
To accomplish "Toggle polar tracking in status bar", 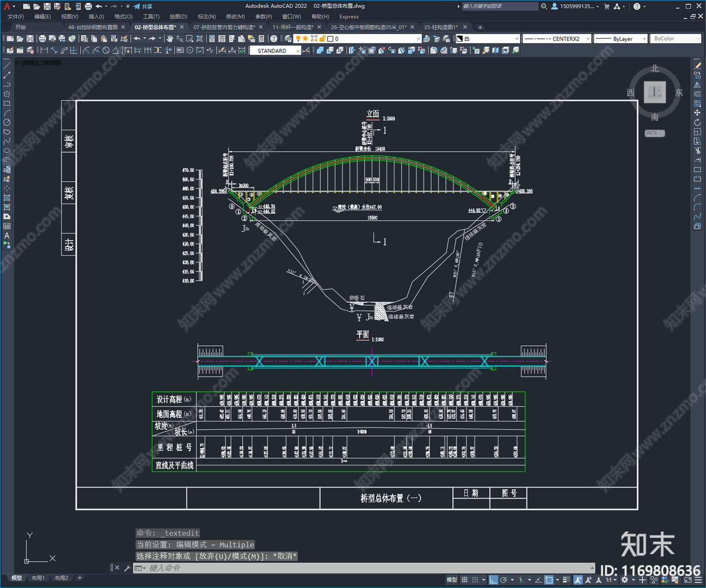I will (503, 580).
